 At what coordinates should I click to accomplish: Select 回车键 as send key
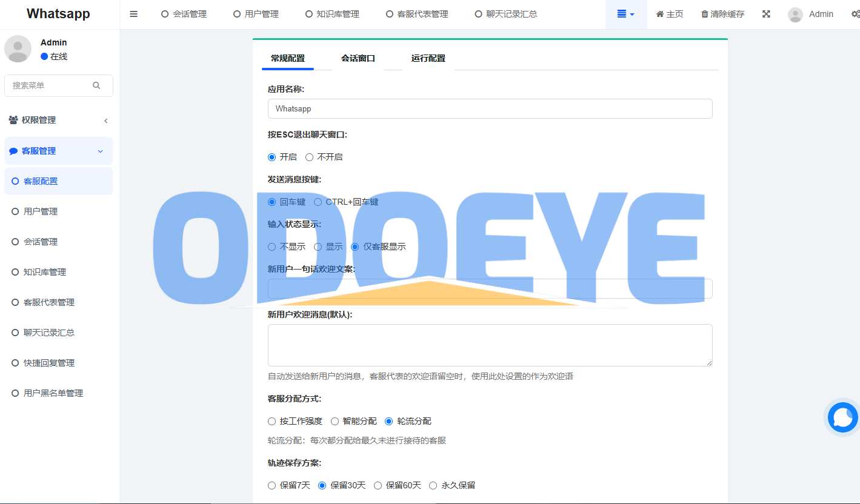point(272,202)
